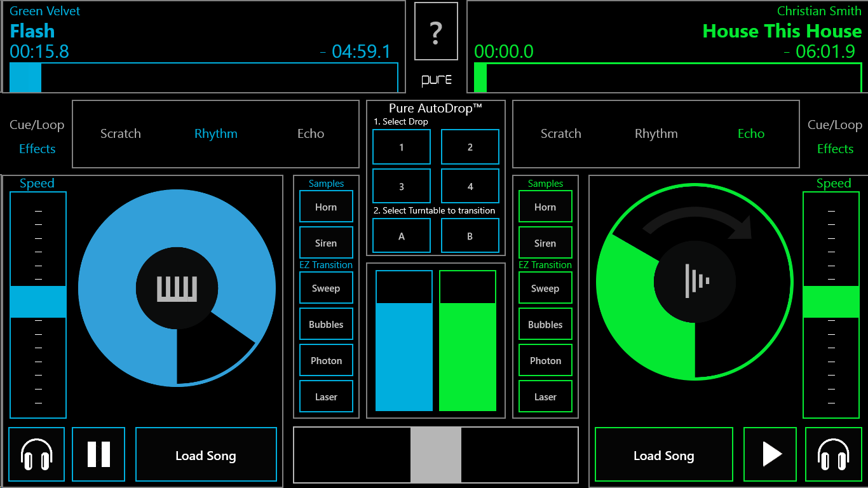Select Rhythm effect on left deck
The image size is (868, 488).
(x=216, y=133)
